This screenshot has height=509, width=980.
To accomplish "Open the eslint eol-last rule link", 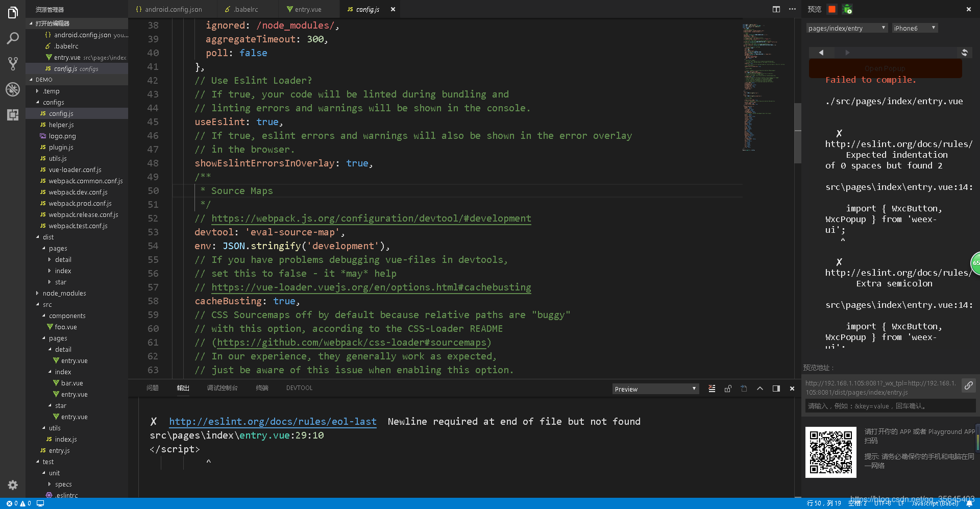I will click(x=273, y=422).
